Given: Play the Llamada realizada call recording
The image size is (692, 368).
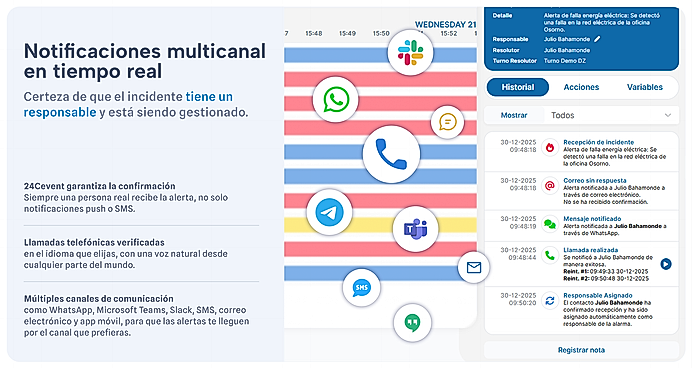Looking at the screenshot, I should click(666, 264).
